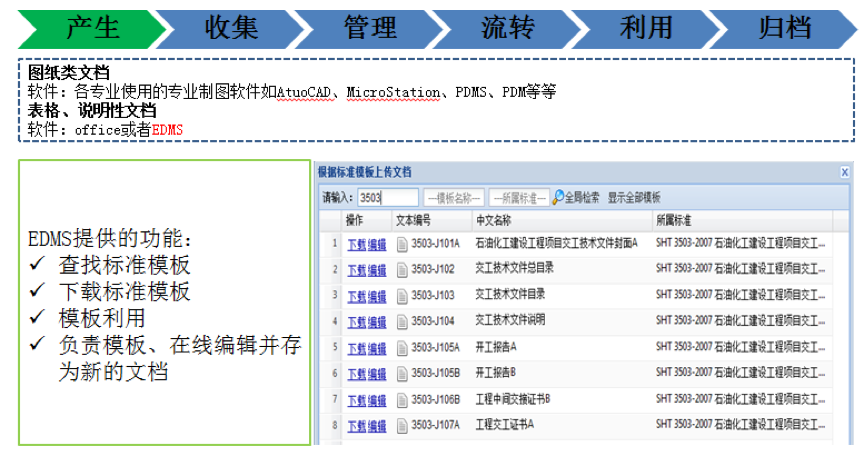Click the 文本编号 column header
The height and width of the screenshot is (466, 864).
(x=413, y=220)
